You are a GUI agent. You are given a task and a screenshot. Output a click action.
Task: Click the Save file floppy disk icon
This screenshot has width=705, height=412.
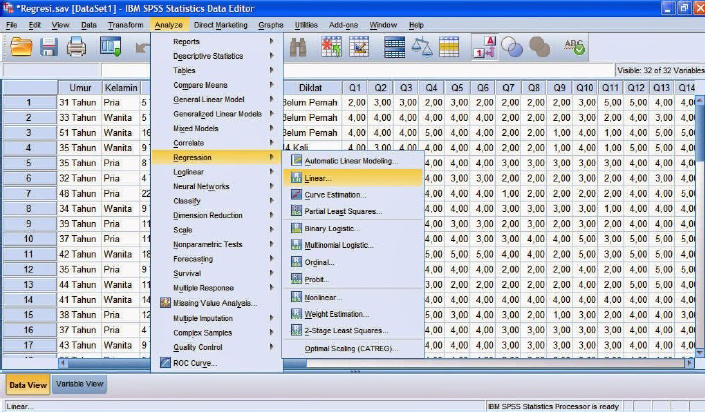49,47
